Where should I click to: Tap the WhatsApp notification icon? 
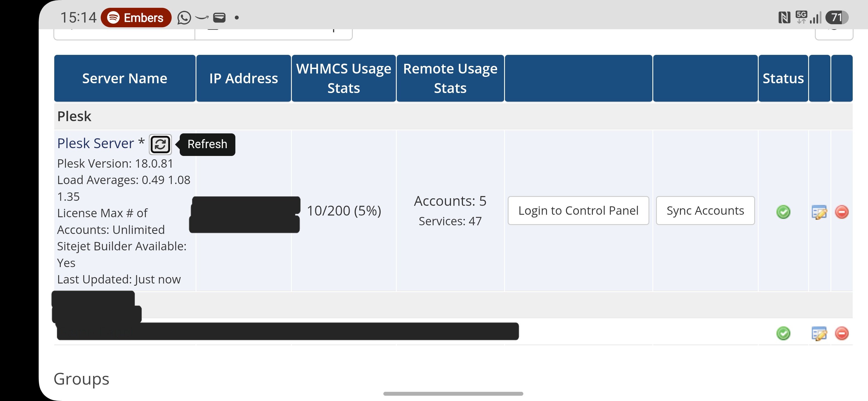point(184,18)
